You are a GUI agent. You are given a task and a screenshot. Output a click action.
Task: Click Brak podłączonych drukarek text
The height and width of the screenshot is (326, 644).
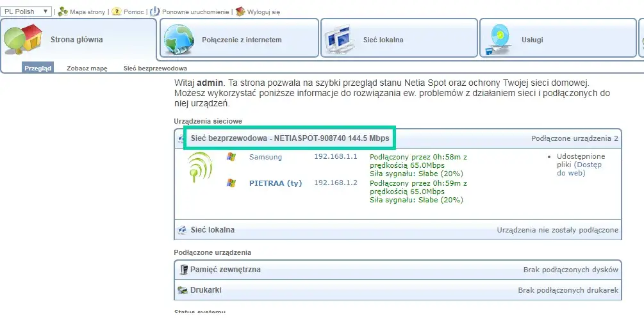(x=568, y=290)
